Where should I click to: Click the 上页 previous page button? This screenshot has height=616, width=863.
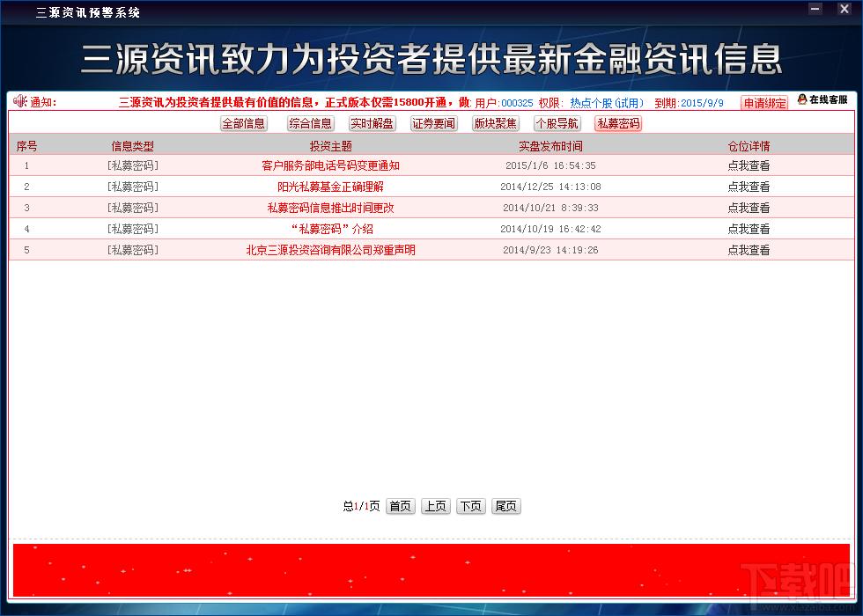tap(435, 506)
